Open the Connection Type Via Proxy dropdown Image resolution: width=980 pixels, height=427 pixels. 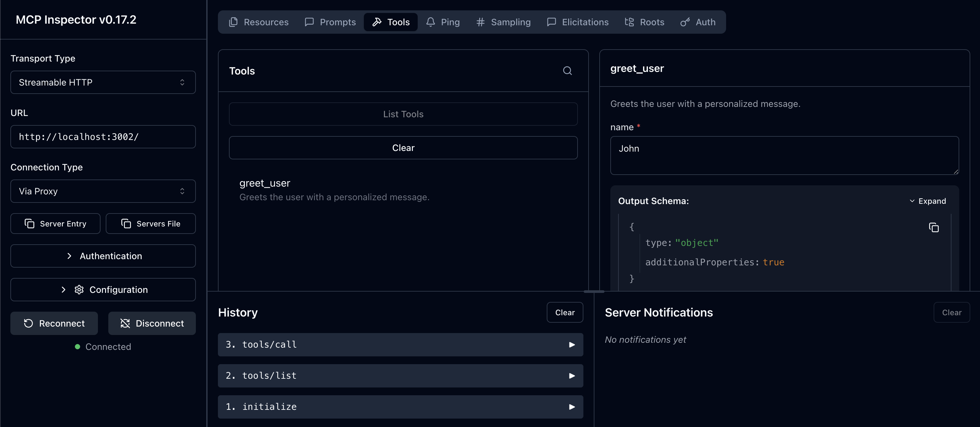click(103, 191)
